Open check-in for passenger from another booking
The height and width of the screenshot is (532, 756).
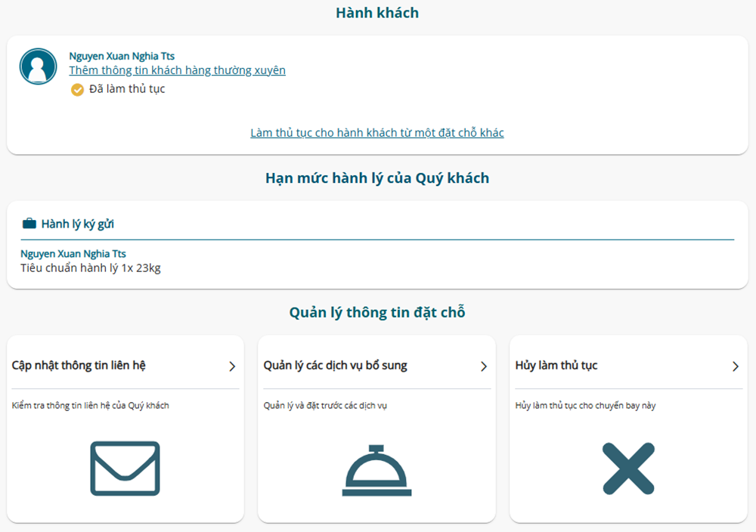(376, 132)
